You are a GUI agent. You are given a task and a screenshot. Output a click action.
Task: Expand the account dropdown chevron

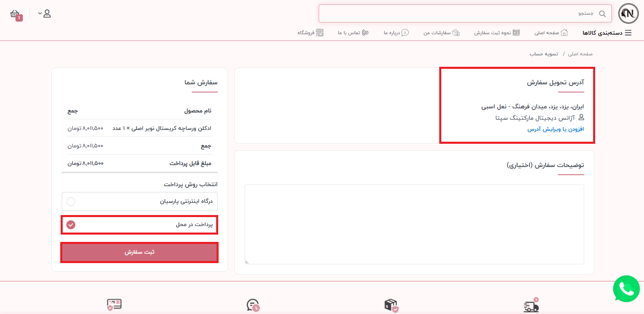[40, 13]
